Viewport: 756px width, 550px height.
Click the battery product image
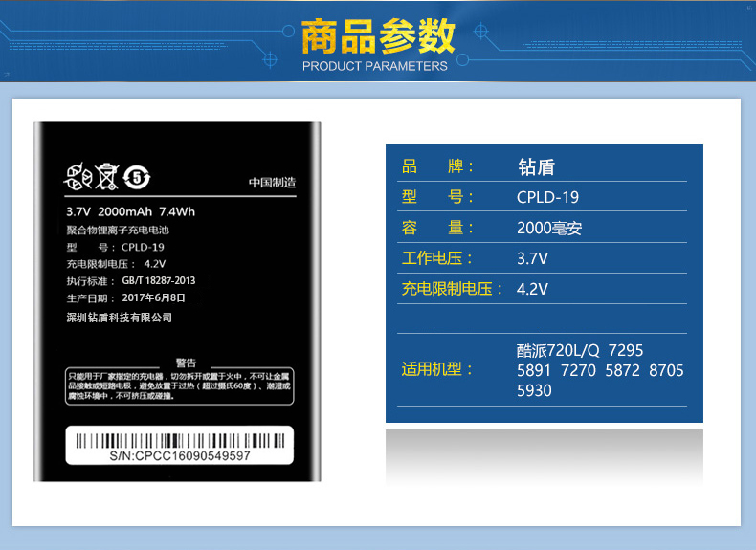tap(177, 301)
